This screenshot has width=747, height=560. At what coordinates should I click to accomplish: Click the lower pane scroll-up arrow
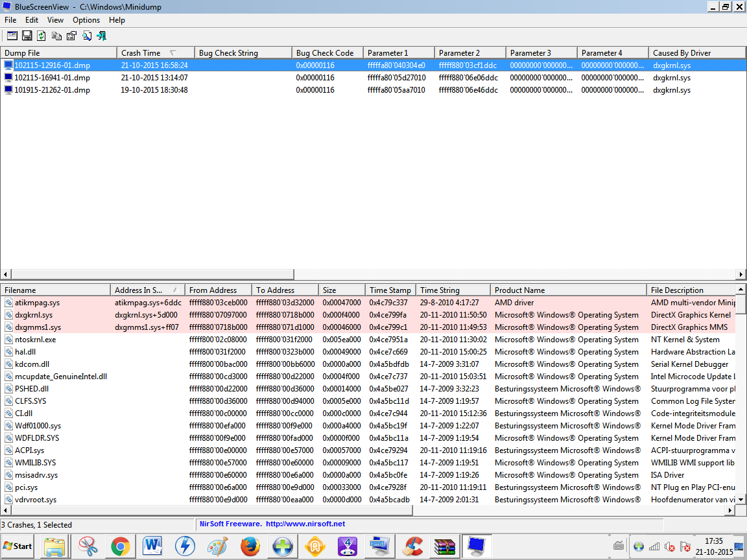(741, 289)
